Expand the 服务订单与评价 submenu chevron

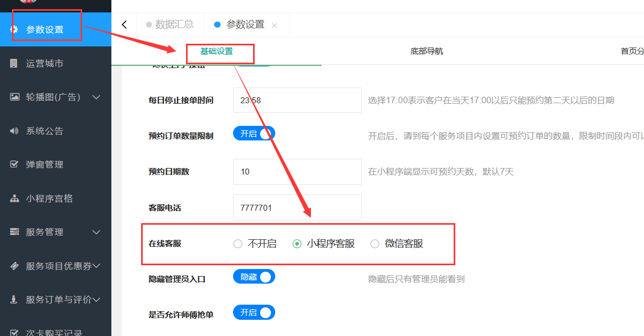coord(96,299)
